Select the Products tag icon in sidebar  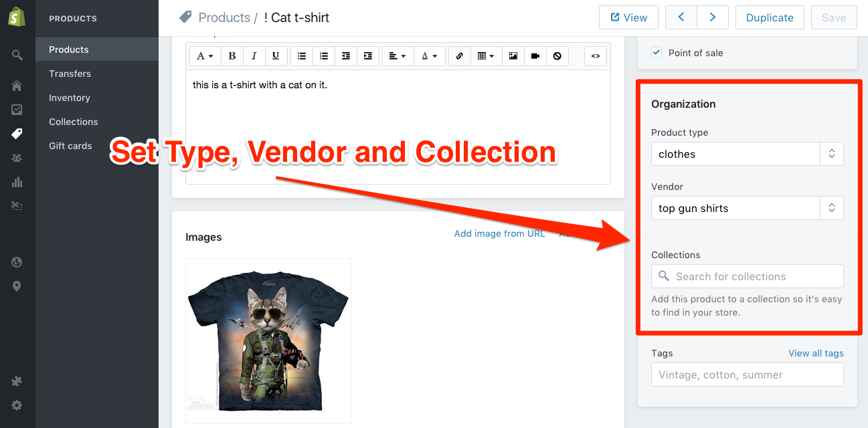click(x=17, y=134)
